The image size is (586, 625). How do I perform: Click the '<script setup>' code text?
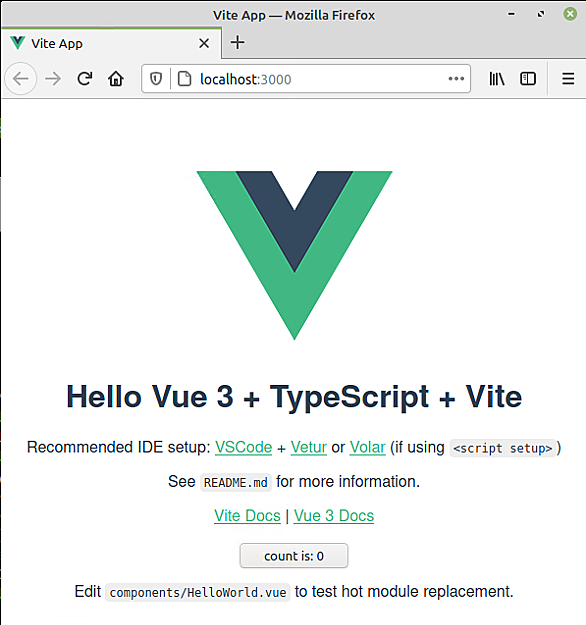(503, 448)
